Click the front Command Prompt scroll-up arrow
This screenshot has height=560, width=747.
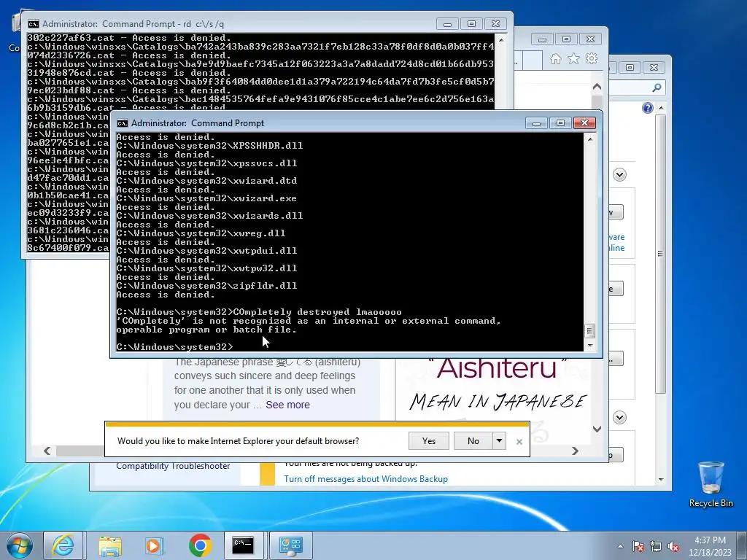click(x=590, y=139)
